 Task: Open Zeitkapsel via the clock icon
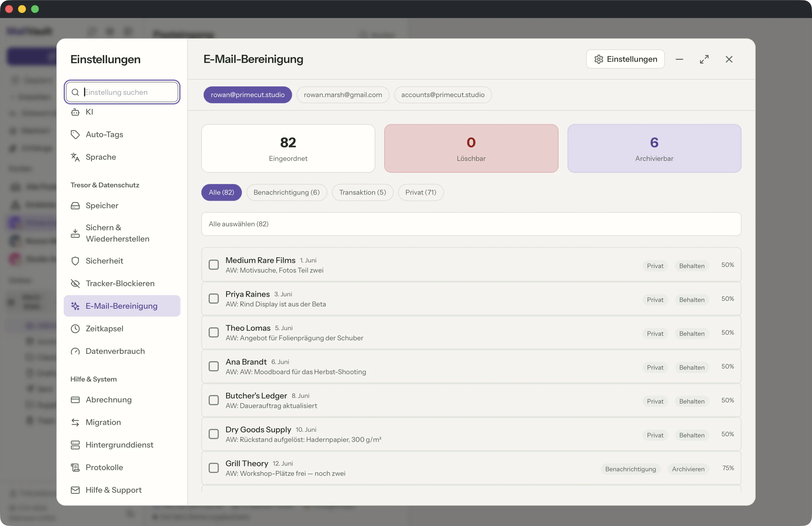75,328
